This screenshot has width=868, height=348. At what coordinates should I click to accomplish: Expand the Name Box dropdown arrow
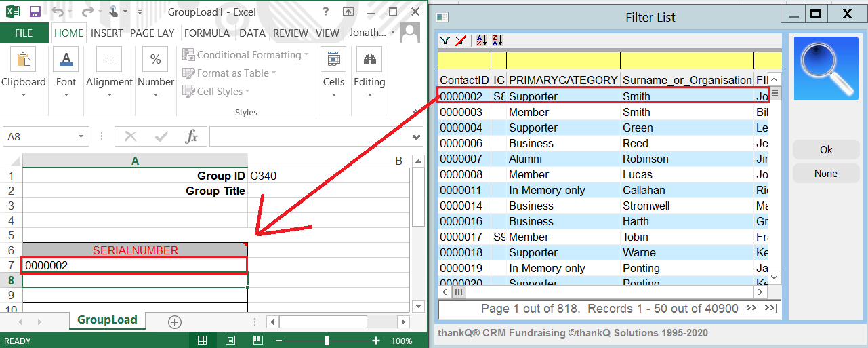(x=81, y=137)
